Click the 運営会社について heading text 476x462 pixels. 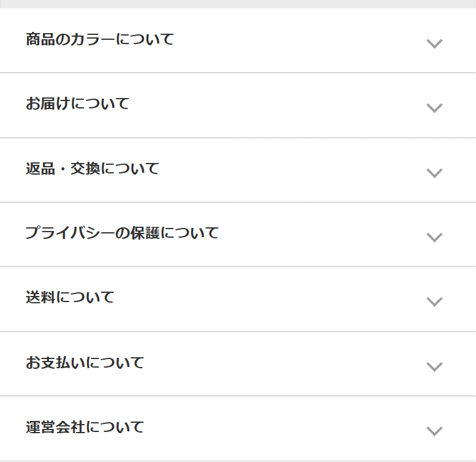pos(85,427)
